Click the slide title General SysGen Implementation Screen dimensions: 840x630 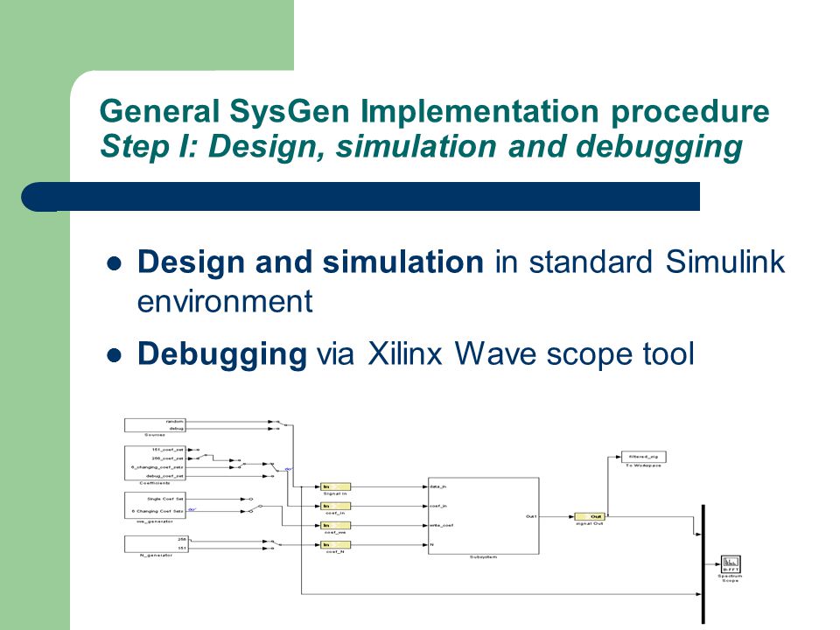coord(435,111)
